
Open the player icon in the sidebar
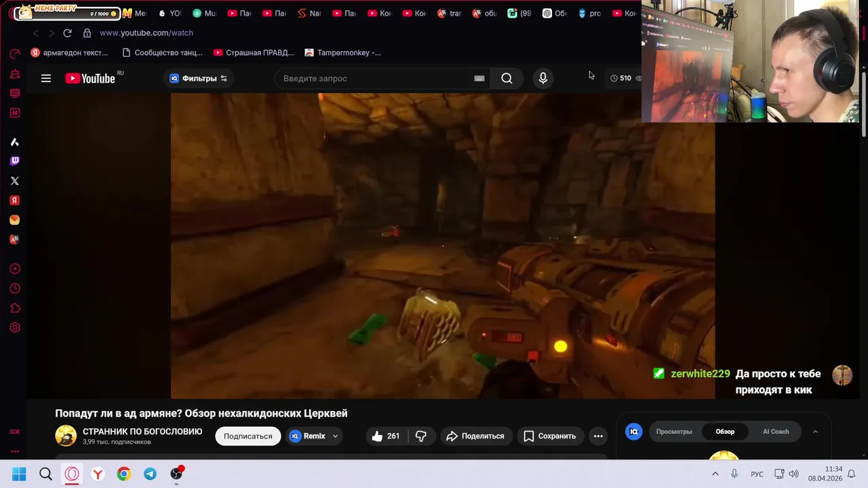click(x=15, y=269)
